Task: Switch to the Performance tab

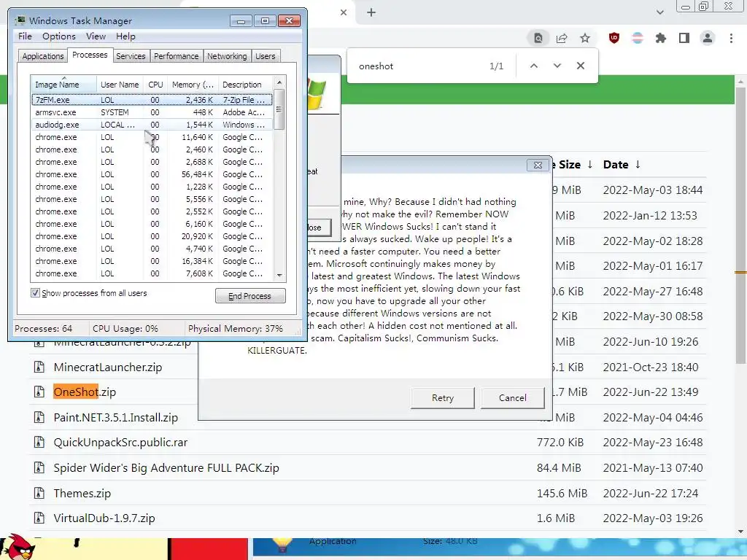Action: 176,56
